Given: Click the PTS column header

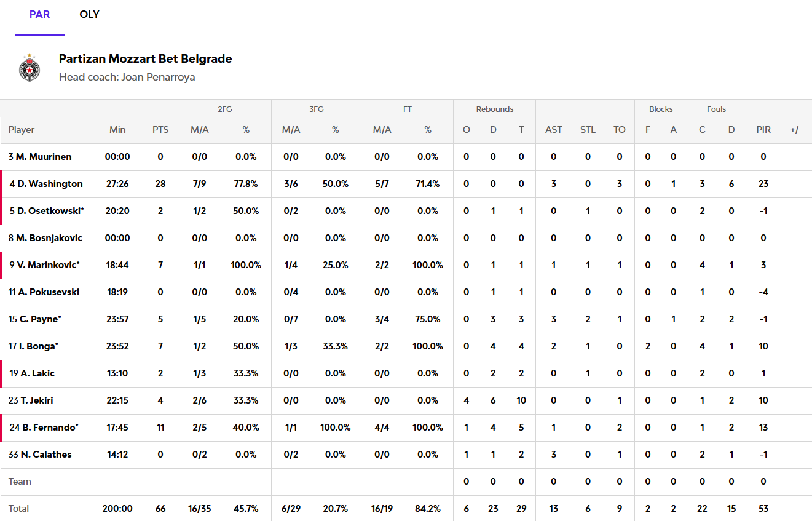Looking at the screenshot, I should pos(160,130).
